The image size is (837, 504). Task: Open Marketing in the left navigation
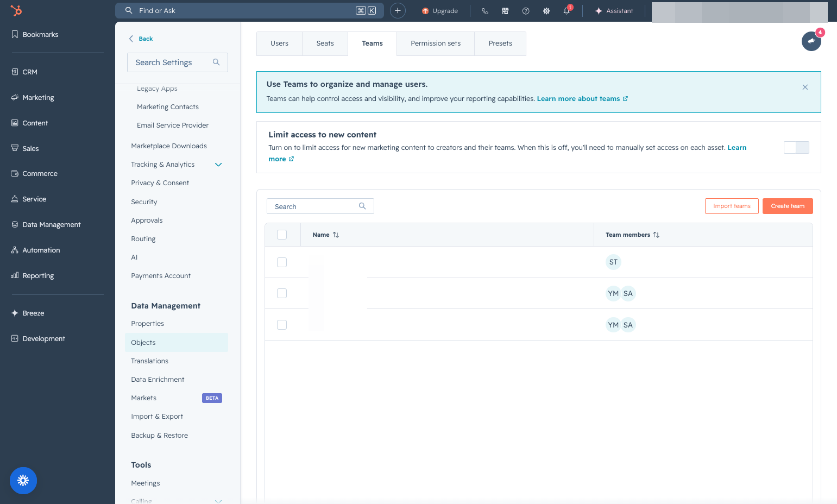[x=33, y=97]
